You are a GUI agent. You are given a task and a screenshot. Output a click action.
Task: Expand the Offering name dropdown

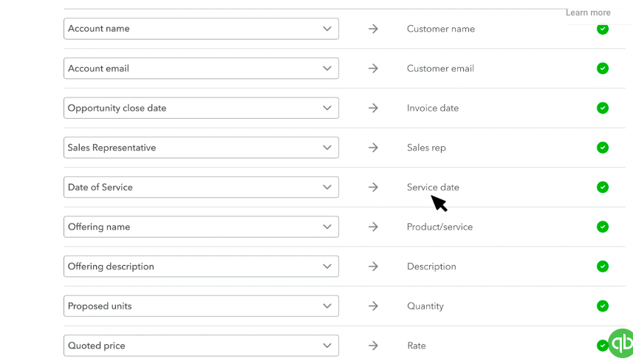pos(201,227)
